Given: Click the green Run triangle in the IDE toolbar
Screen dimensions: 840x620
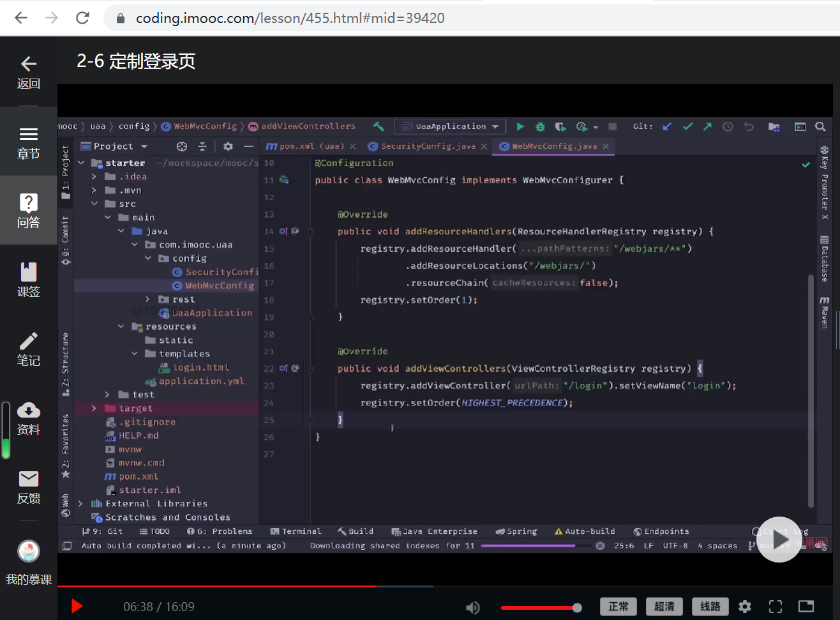Looking at the screenshot, I should pos(520,126).
